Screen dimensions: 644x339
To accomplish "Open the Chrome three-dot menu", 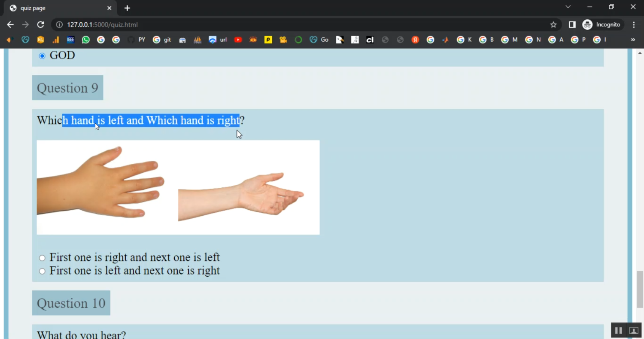I will pyautogui.click(x=634, y=24).
